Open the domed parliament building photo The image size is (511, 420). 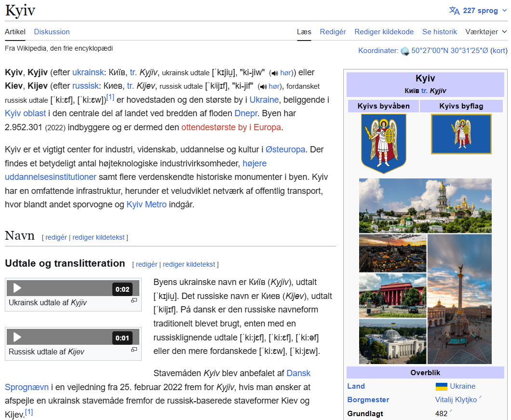click(393, 341)
